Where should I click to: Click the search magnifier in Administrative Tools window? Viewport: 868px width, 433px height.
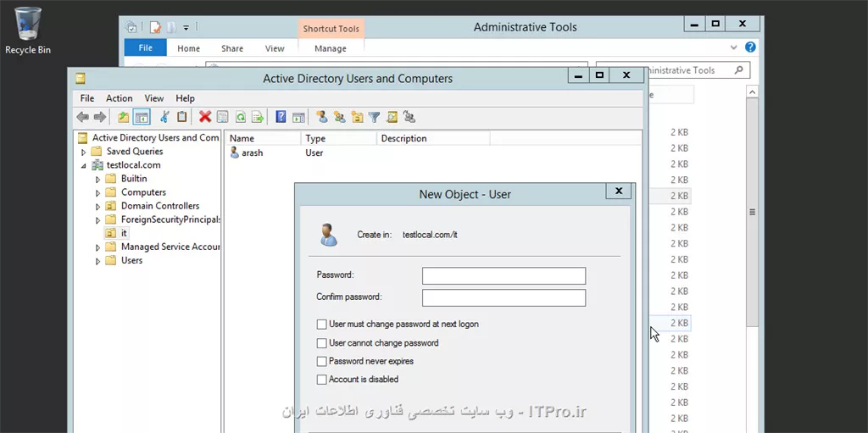(x=738, y=70)
